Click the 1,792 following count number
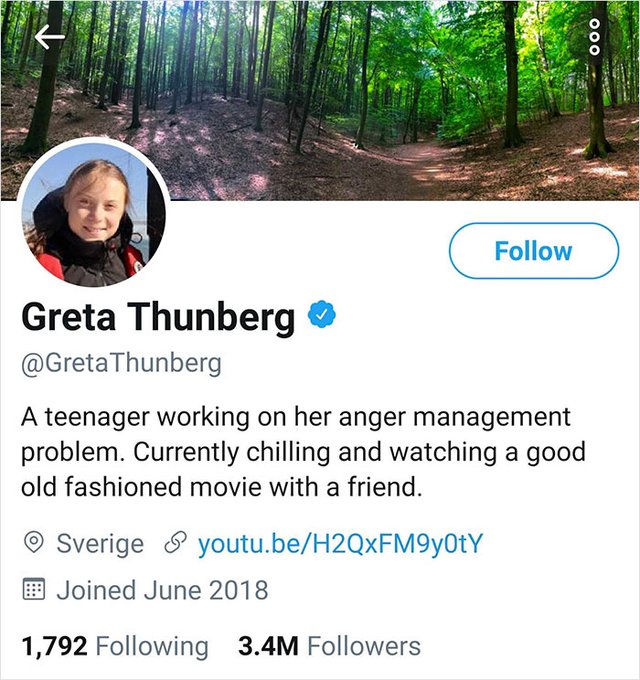 (52, 646)
